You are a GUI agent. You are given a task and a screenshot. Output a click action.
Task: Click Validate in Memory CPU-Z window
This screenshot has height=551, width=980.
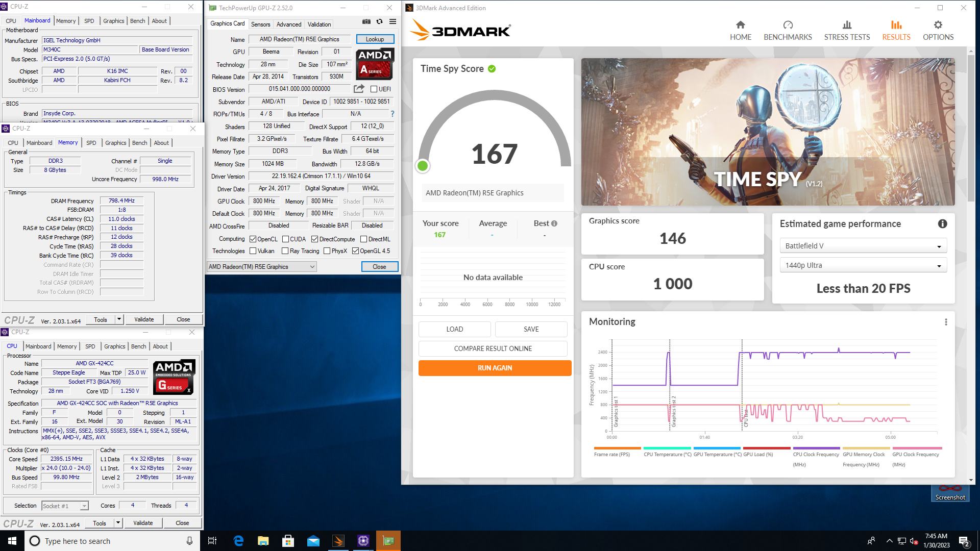pyautogui.click(x=144, y=319)
